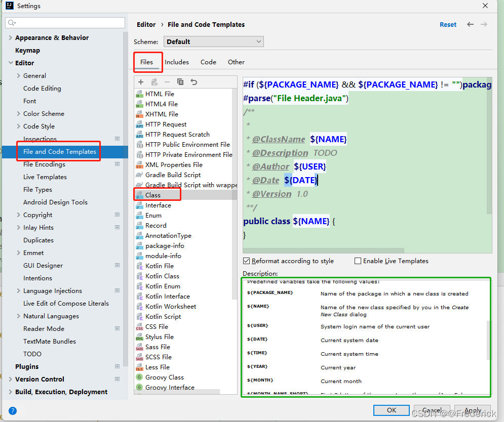Click the remove template minus icon
The image size is (504, 422).
167,82
